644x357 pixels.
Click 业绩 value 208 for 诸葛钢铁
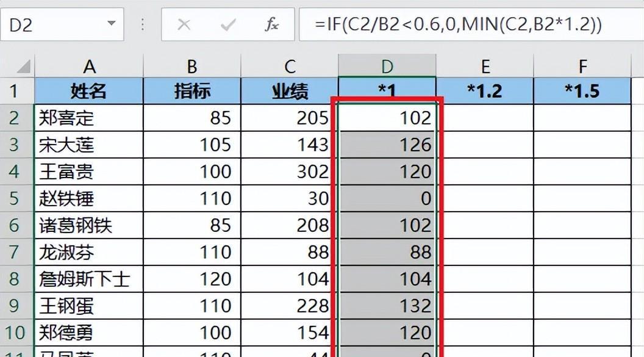[x=290, y=225]
